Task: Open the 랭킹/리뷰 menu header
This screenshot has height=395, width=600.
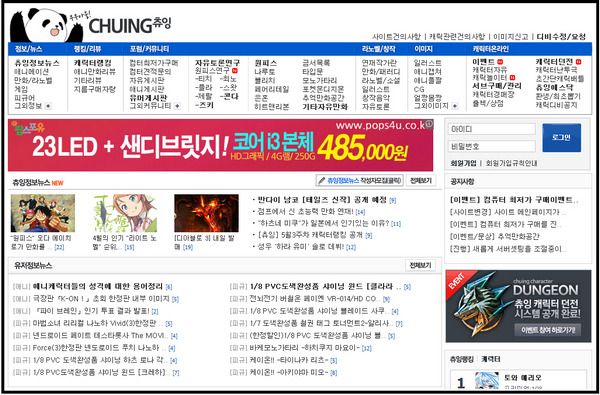Action: (88, 49)
